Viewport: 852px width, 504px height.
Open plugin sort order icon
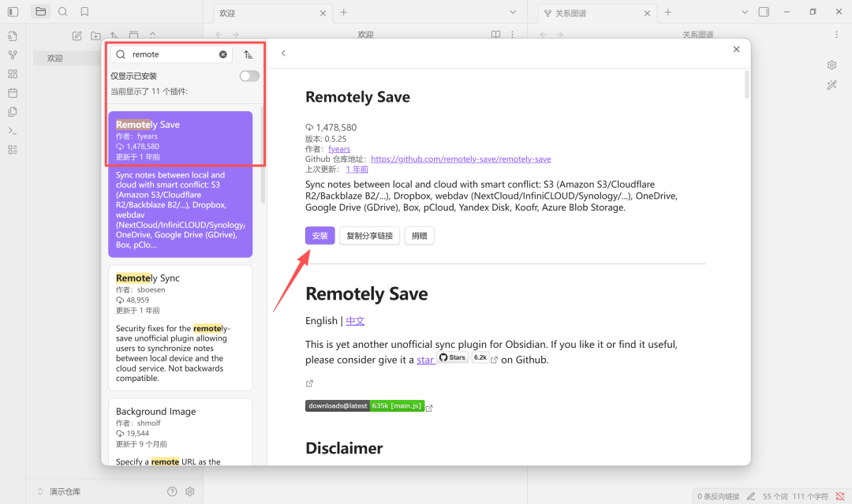pos(248,54)
